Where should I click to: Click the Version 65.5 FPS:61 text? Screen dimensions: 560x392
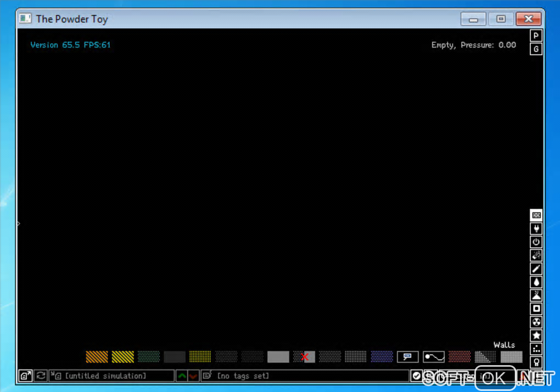tap(70, 45)
